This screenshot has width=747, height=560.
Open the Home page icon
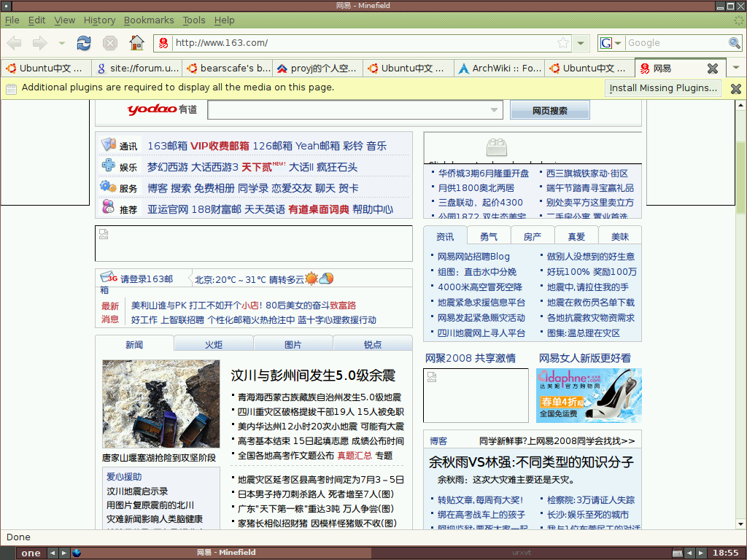tap(136, 43)
